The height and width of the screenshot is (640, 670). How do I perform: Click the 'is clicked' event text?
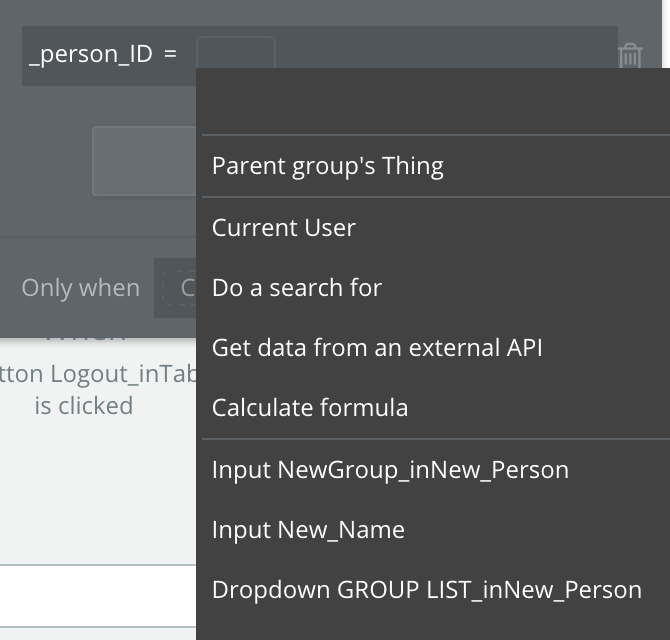pos(84,406)
